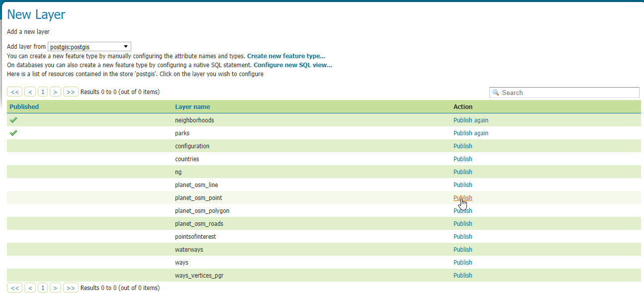Publish the planet_osm_roads layer
Viewport: 644px width, 293px height.
(x=462, y=223)
